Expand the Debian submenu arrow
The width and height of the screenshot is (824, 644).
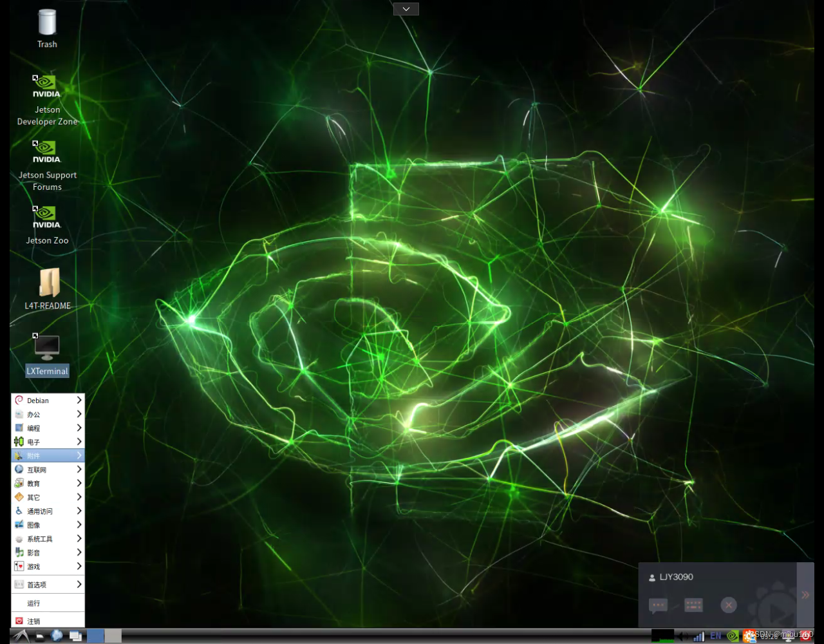(x=79, y=400)
